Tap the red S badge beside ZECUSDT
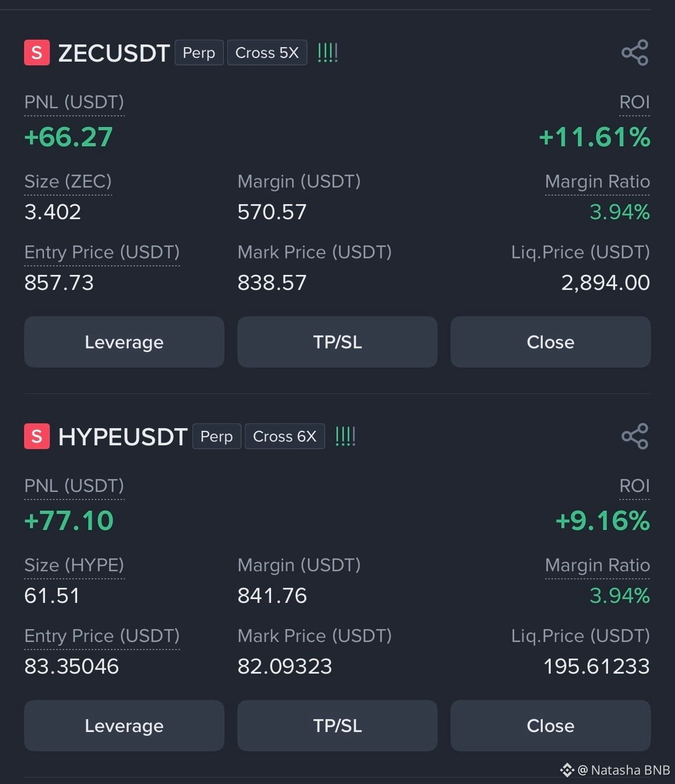 37,53
